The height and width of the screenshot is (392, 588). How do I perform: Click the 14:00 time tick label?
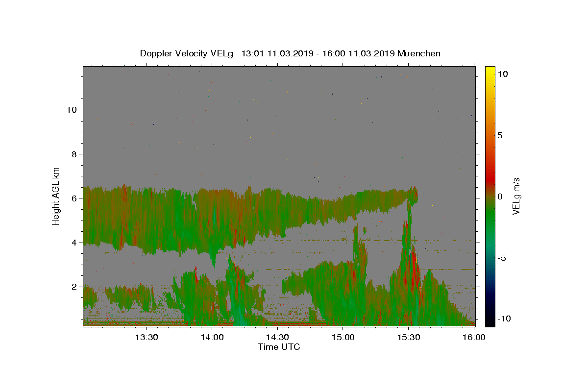point(212,338)
